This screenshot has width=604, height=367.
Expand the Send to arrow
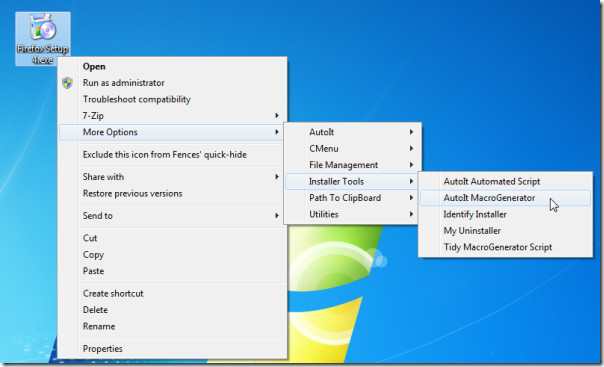coord(277,216)
